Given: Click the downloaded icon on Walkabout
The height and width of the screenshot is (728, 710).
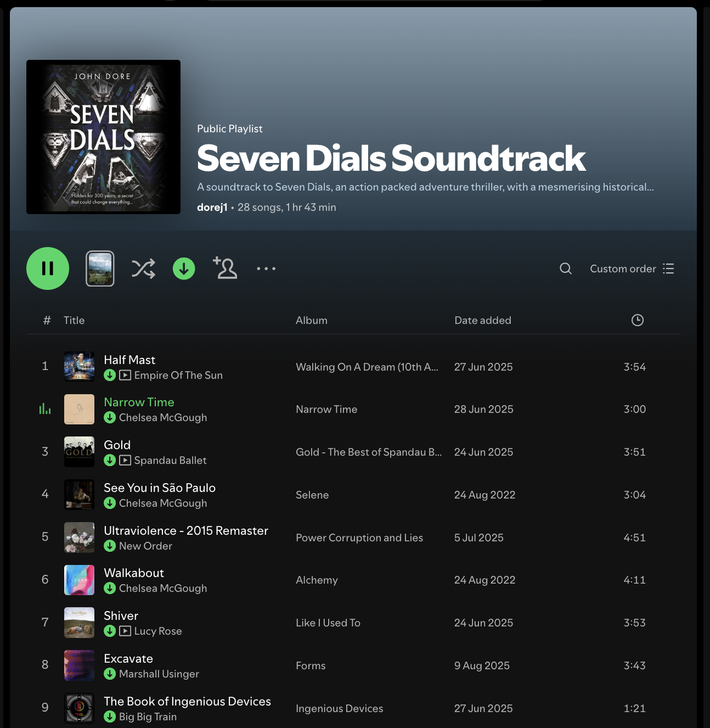Looking at the screenshot, I should pyautogui.click(x=110, y=588).
